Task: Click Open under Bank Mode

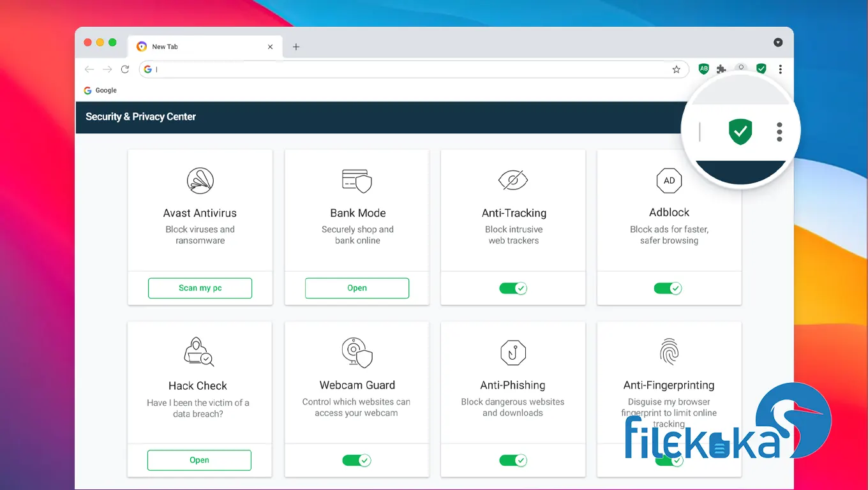Action: (x=357, y=288)
